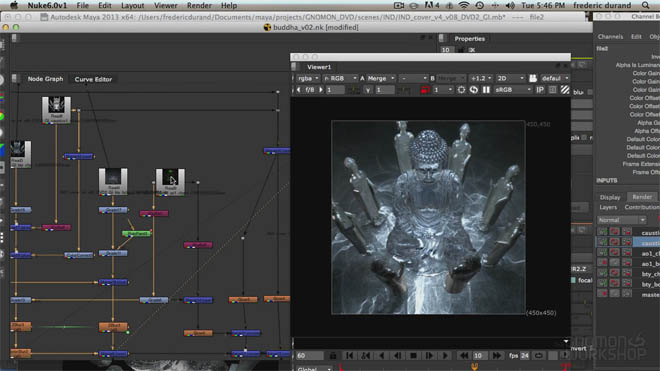Open the Channels menu in Maya channel box
Image resolution: width=660 pixels, height=371 pixels.
coord(610,37)
